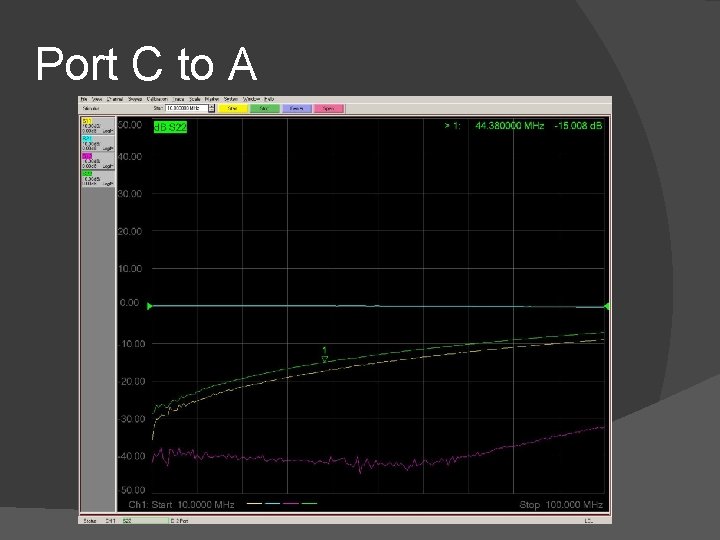The width and height of the screenshot is (720, 540).
Task: Click the 50.00 top scale value
Action: click(x=130, y=125)
